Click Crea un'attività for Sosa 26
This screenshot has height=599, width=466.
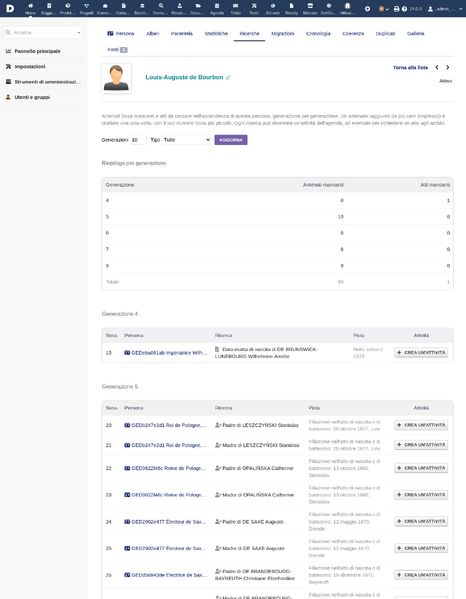[421, 575]
